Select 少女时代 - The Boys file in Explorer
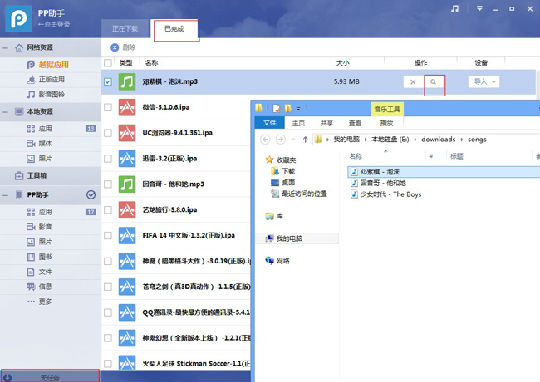The height and width of the screenshot is (382, 540). pos(391,194)
